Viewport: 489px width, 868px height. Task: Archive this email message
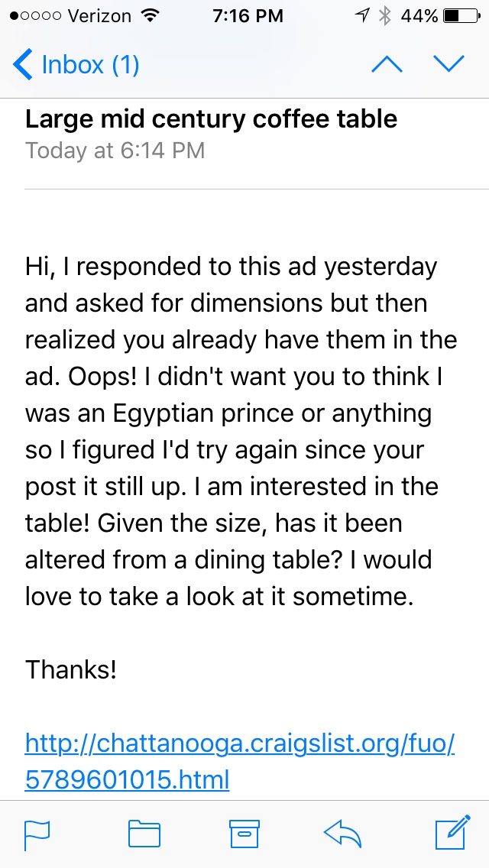[x=245, y=834]
